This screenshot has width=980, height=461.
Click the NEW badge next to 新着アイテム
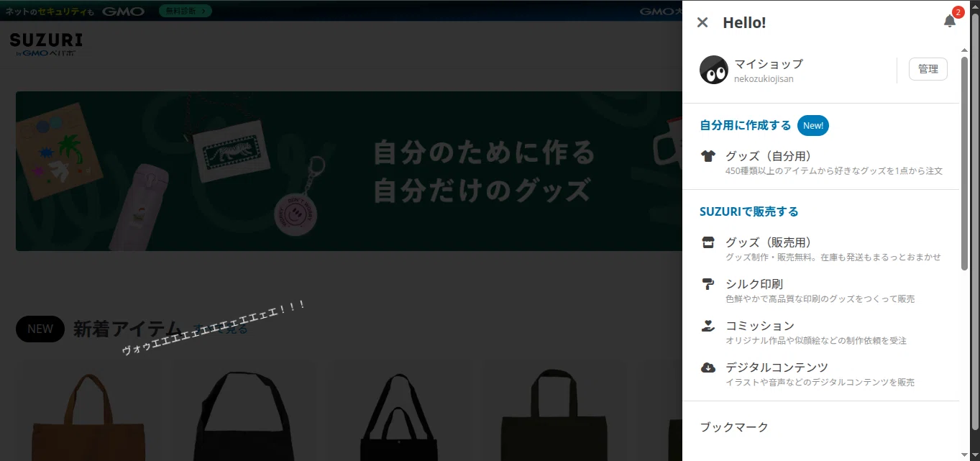tap(40, 329)
